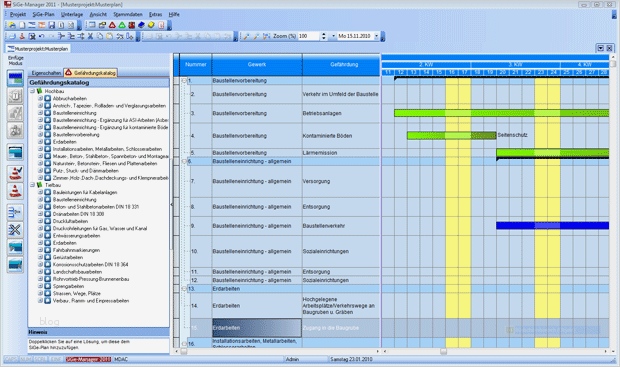Click the Gefährdung column header
The width and height of the screenshot is (620, 367).
click(x=342, y=64)
